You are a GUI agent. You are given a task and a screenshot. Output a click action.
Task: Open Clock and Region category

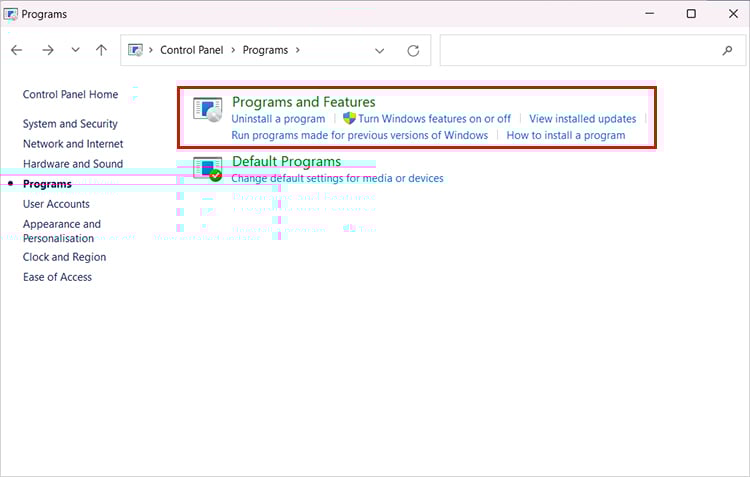click(x=65, y=257)
